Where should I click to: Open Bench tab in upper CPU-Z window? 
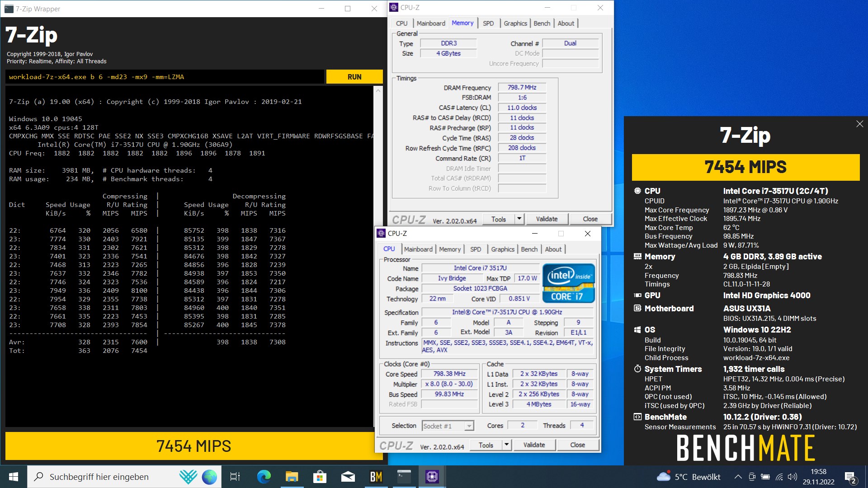(x=542, y=23)
